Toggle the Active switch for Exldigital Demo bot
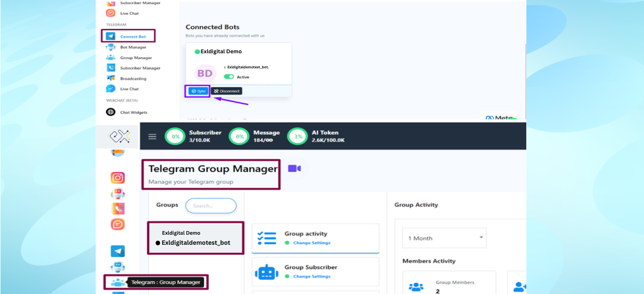This screenshot has width=644, height=294. click(x=229, y=77)
